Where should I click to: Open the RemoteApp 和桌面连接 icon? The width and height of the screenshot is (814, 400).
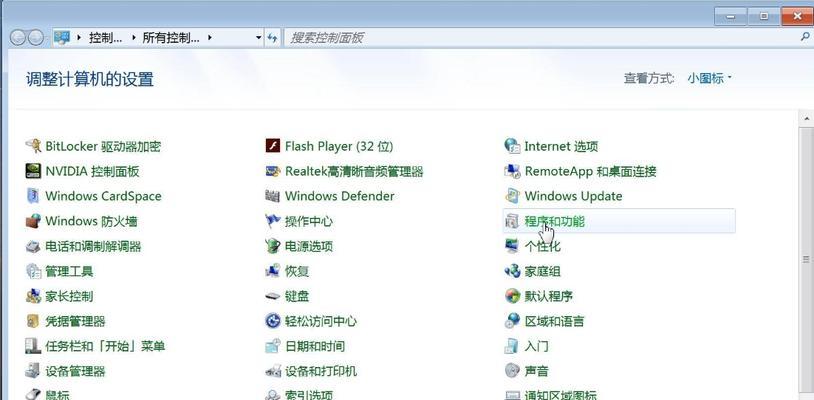pyautogui.click(x=512, y=171)
